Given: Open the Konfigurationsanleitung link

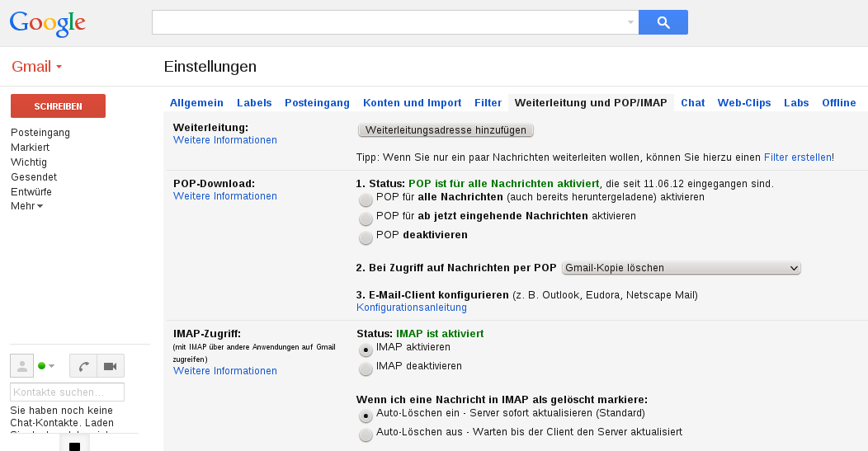Looking at the screenshot, I should pos(411,308).
